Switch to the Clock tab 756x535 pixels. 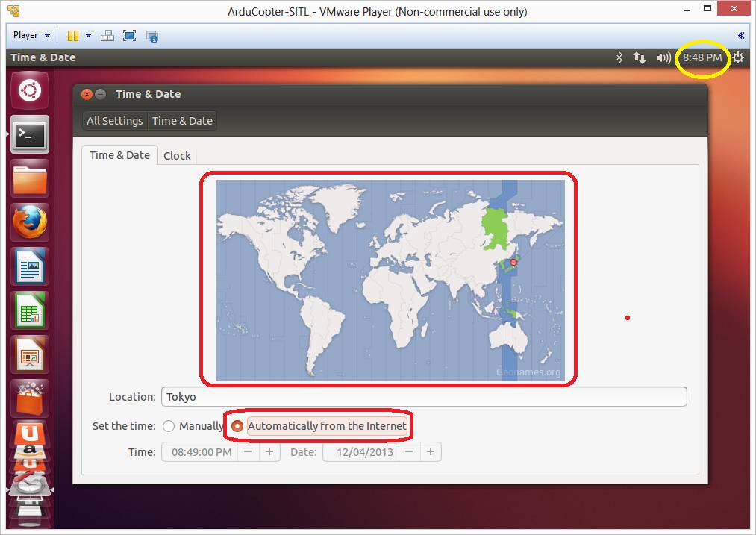click(177, 155)
